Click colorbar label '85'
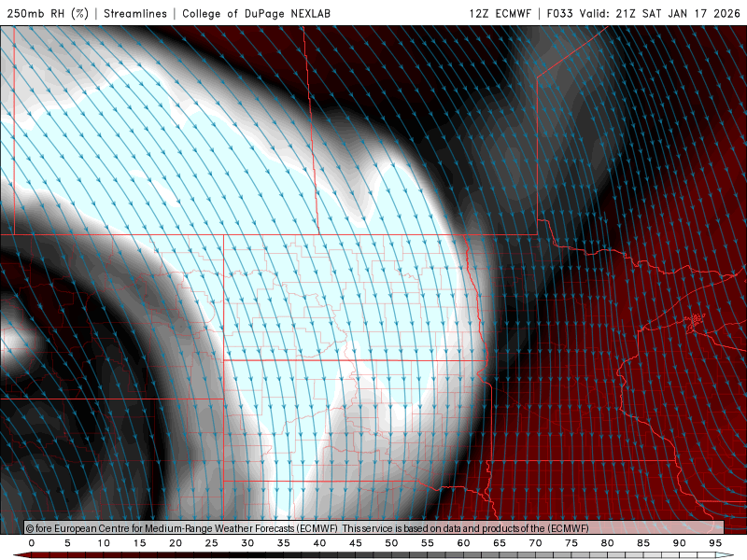Screen dimensions: 747x560 coord(643,543)
